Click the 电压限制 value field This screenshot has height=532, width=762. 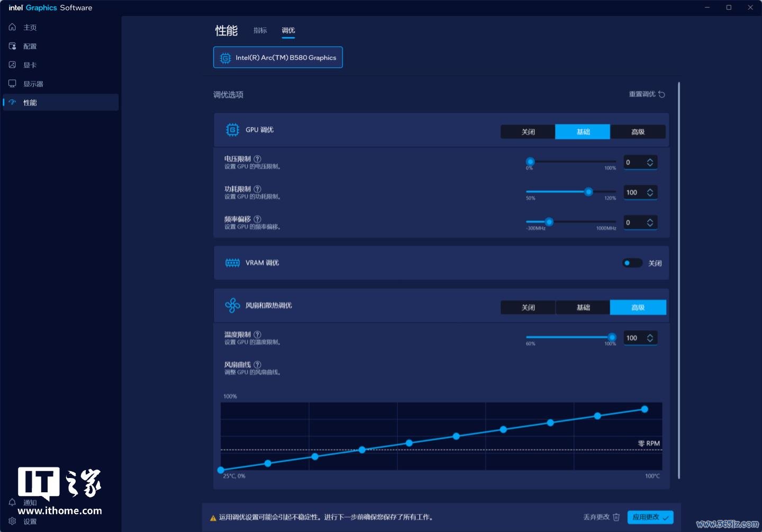[640, 162]
